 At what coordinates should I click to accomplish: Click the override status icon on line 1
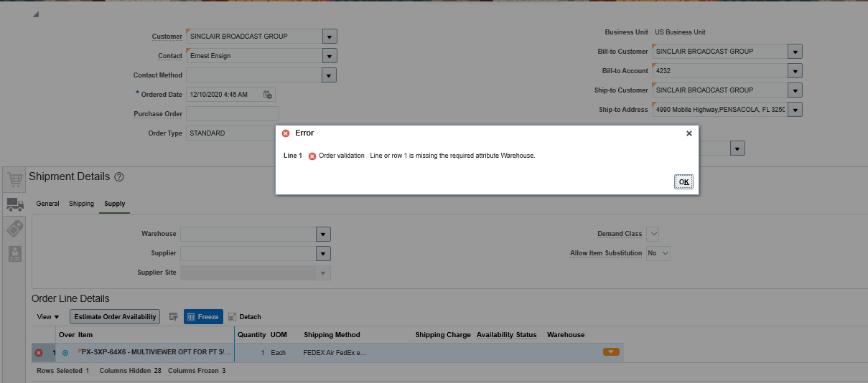coord(65,353)
